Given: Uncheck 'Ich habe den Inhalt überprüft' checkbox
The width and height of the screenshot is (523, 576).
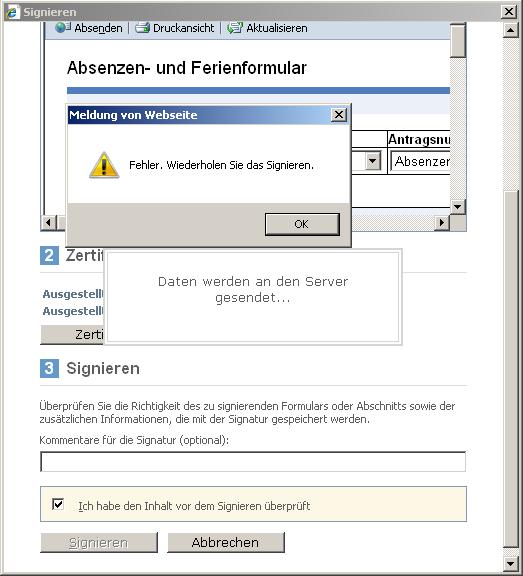Looking at the screenshot, I should tap(58, 504).
